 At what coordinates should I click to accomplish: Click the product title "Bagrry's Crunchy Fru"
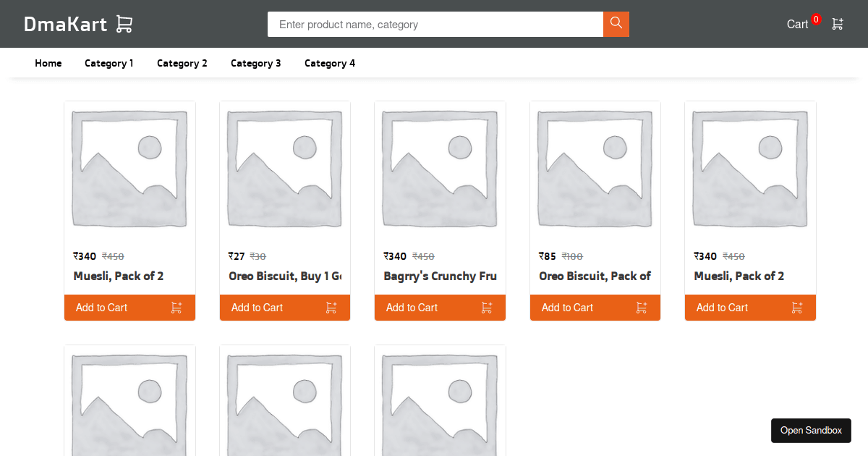point(440,276)
